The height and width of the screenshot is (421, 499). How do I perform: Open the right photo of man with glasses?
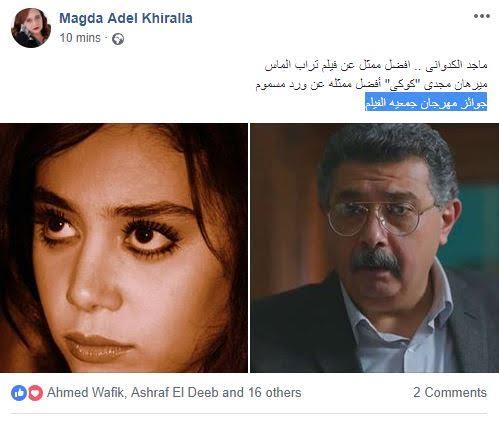tap(375, 248)
